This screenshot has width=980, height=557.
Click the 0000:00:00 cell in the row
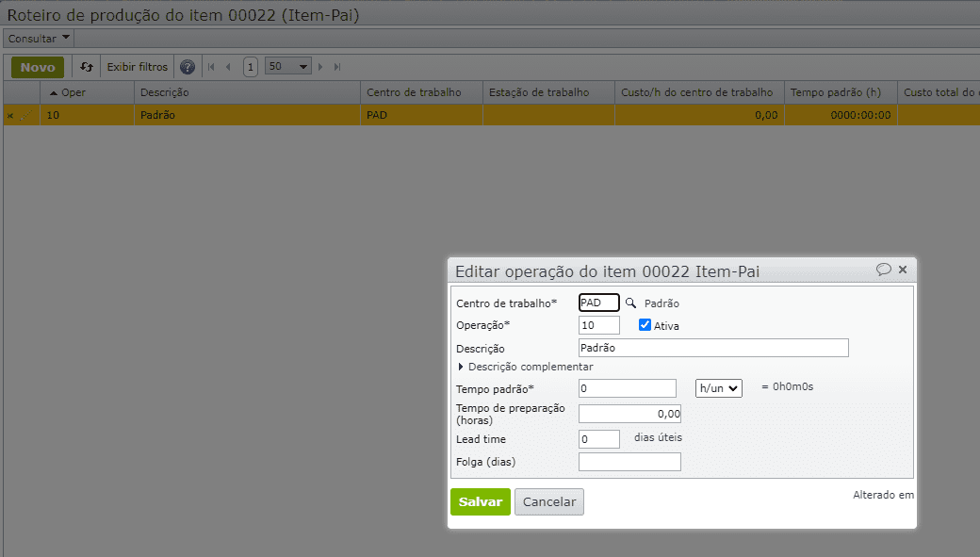click(x=841, y=115)
